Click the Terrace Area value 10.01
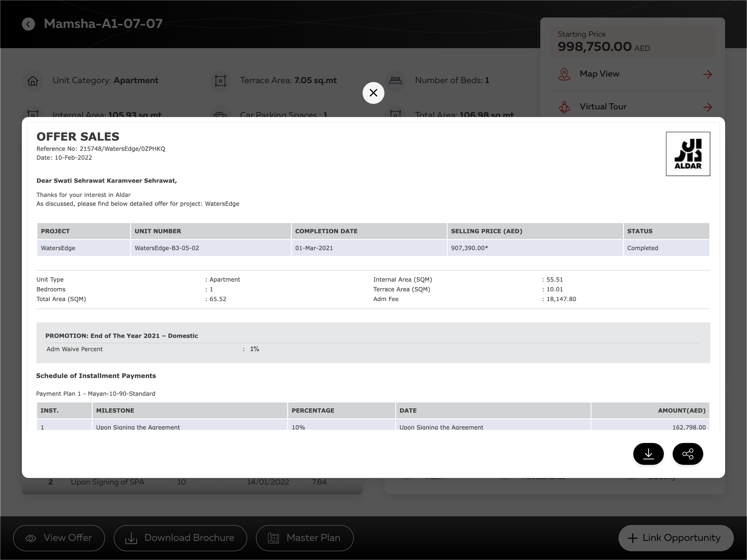The height and width of the screenshot is (560, 747). coord(555,289)
